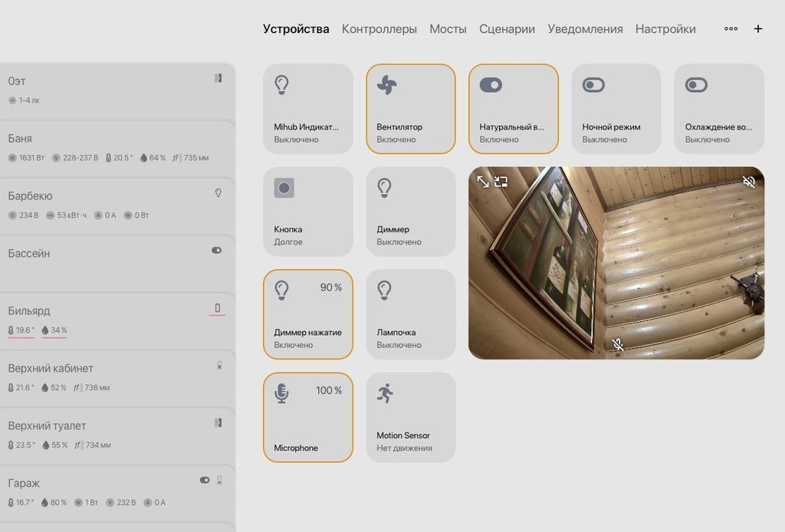785x532 pixels.
Task: Click the plus add button
Action: [x=758, y=28]
